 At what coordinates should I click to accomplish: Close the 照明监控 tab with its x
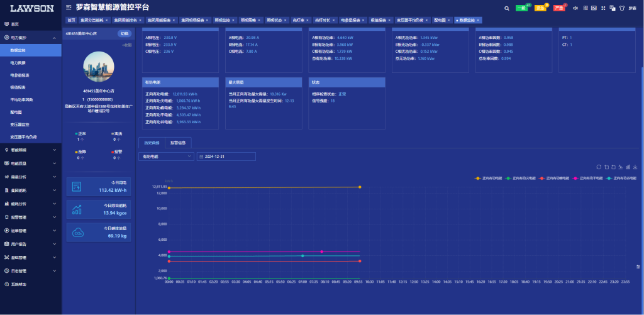tap(234, 20)
